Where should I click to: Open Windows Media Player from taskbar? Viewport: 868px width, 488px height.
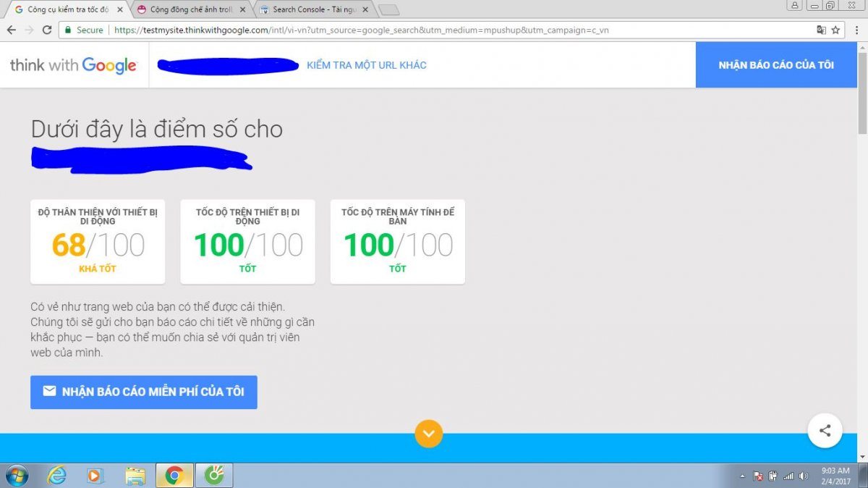point(95,476)
